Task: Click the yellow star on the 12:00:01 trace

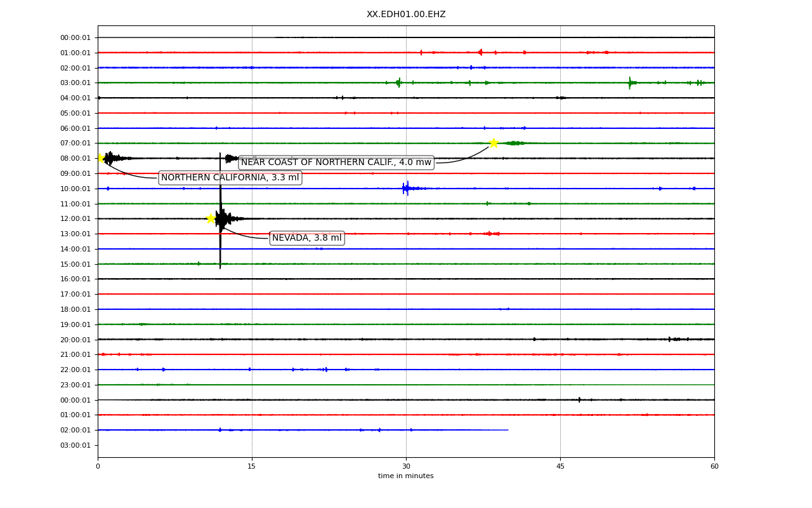Action: click(x=211, y=218)
